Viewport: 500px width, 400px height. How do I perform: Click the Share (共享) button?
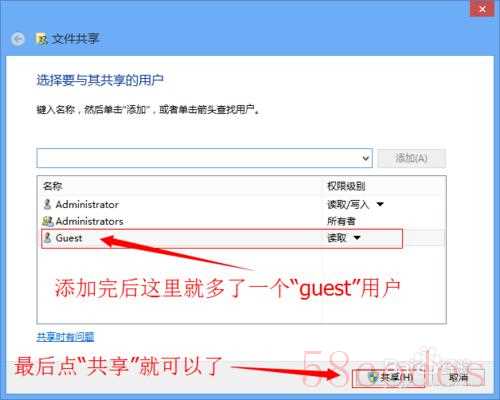pos(389,378)
